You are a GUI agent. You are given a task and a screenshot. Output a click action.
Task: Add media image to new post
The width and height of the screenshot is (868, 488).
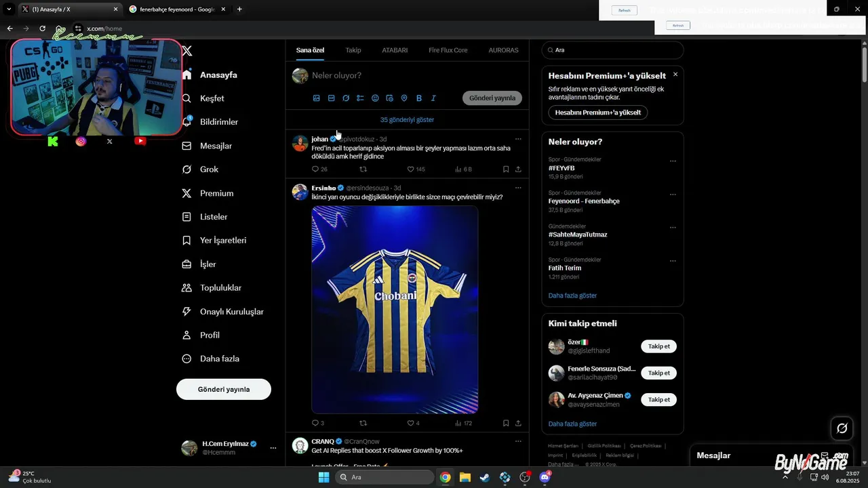(x=317, y=98)
